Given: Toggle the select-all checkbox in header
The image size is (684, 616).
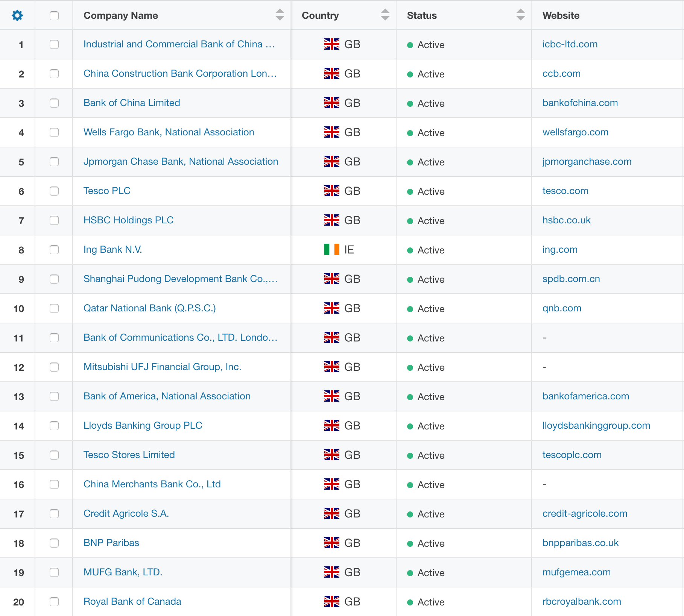Looking at the screenshot, I should 54,15.
